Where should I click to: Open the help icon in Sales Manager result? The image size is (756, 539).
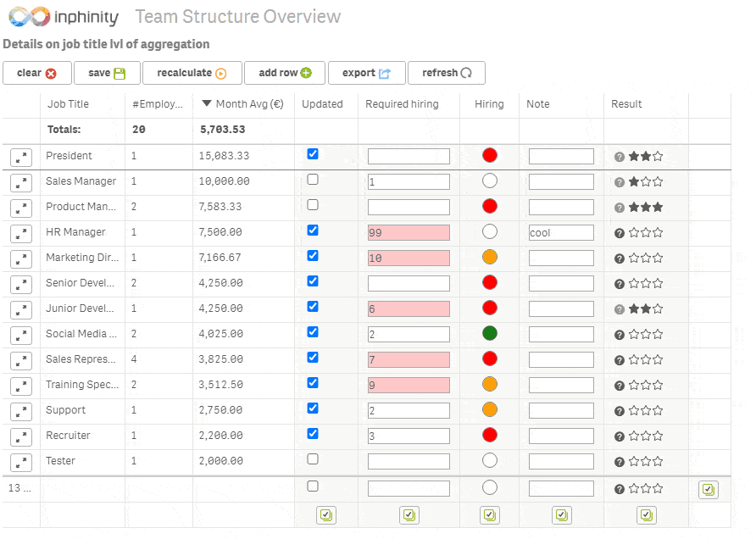click(x=620, y=182)
